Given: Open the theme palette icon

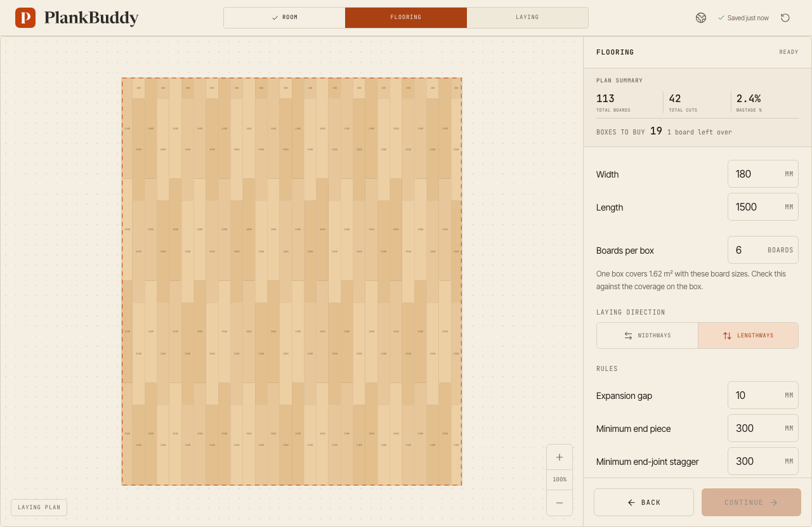Looking at the screenshot, I should 701,18.
